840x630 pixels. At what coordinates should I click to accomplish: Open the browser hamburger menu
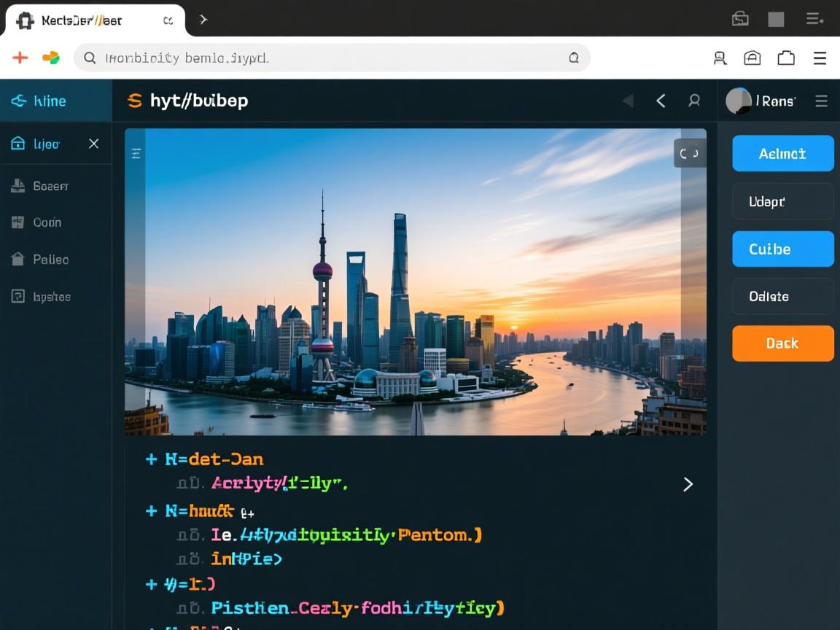coord(820,58)
